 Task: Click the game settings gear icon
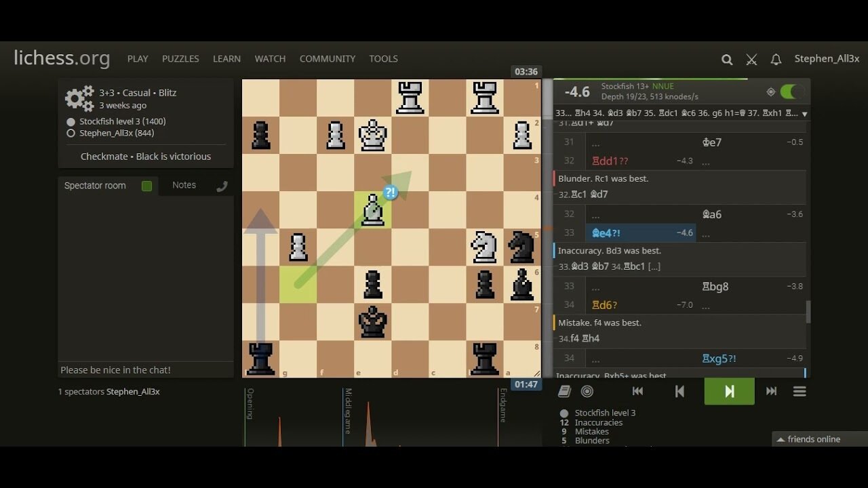(79, 98)
